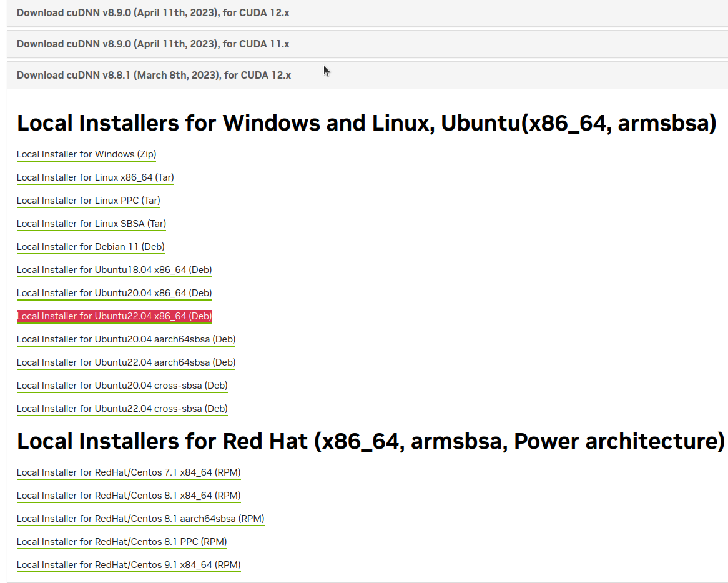Viewport: 728px width, 583px height.
Task: Download RedHat/Centos 9.1 x84_64 (RPM) installer
Action: pos(129,565)
